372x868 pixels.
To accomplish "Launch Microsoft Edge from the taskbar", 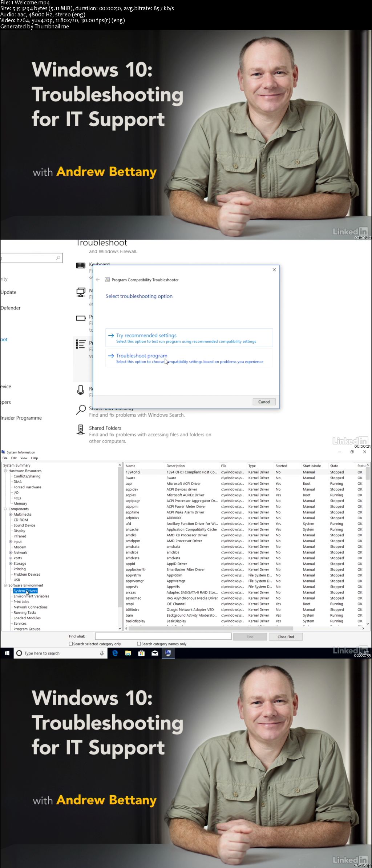I will click(115, 653).
